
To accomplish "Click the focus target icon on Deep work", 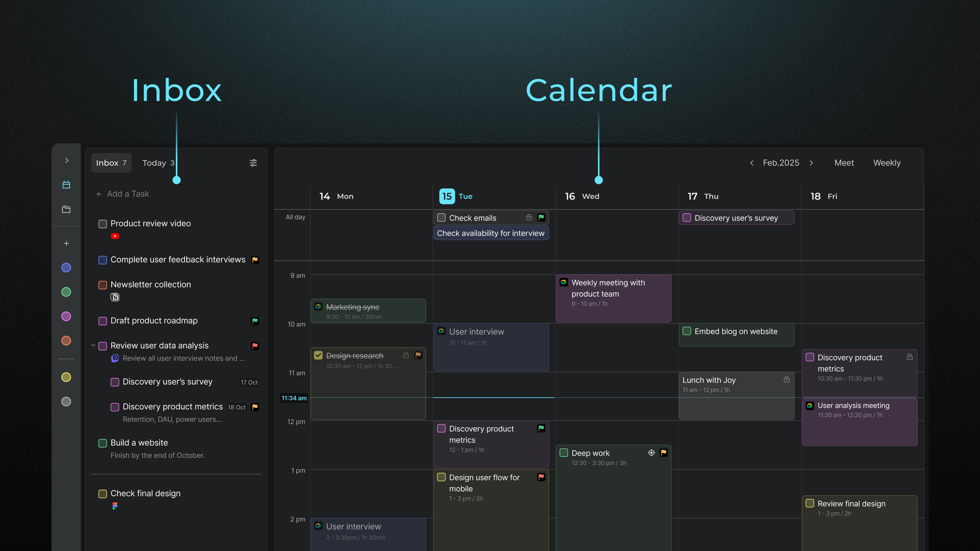I will (651, 453).
